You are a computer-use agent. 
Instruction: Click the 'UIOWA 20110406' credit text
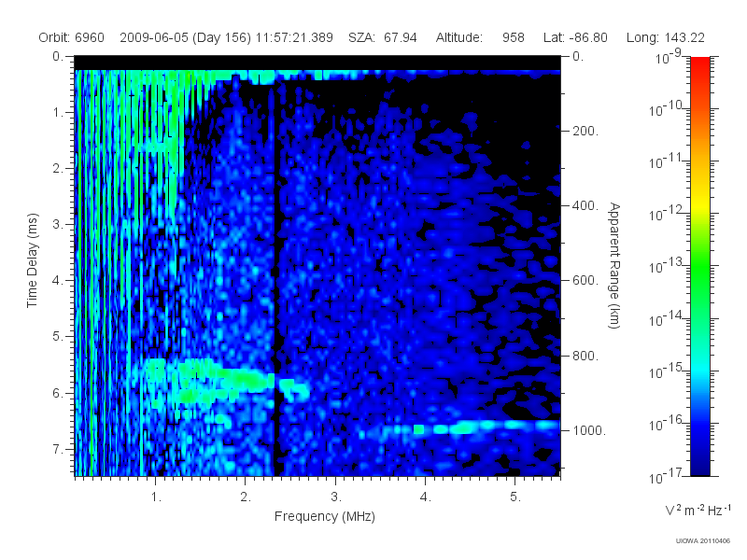[703, 541]
